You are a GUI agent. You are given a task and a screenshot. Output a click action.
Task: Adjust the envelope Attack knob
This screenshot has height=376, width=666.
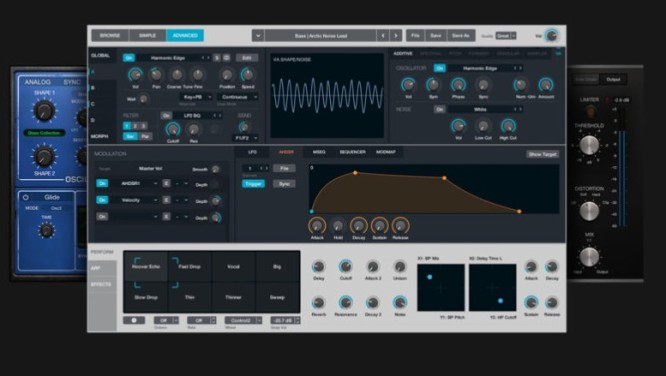point(317,226)
